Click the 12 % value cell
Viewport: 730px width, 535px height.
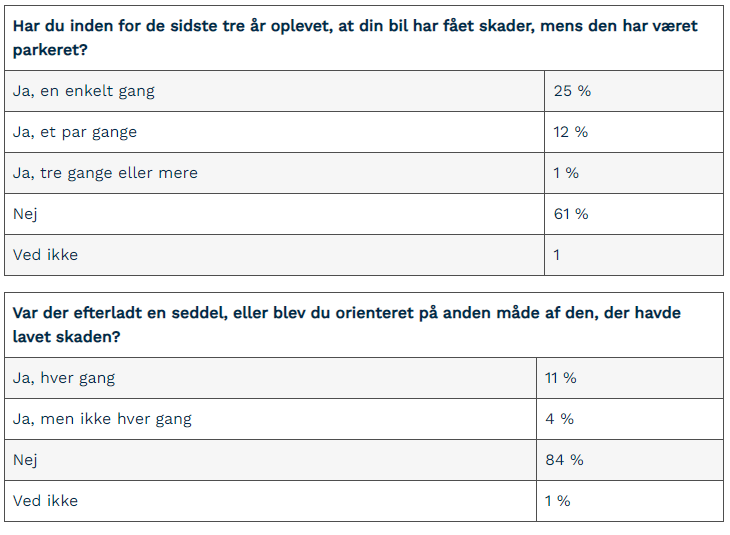point(571,132)
